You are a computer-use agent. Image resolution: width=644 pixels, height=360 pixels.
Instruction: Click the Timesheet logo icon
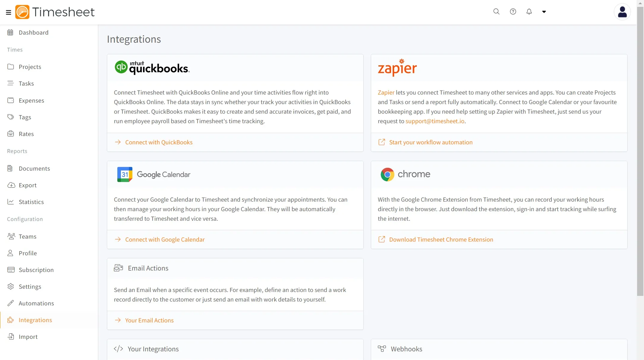coord(22,12)
